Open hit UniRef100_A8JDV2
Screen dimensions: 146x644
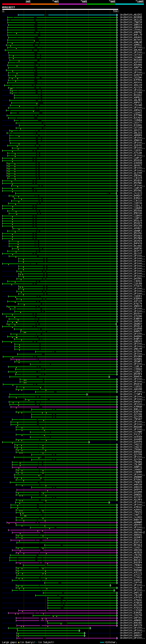(x=131, y=15)
